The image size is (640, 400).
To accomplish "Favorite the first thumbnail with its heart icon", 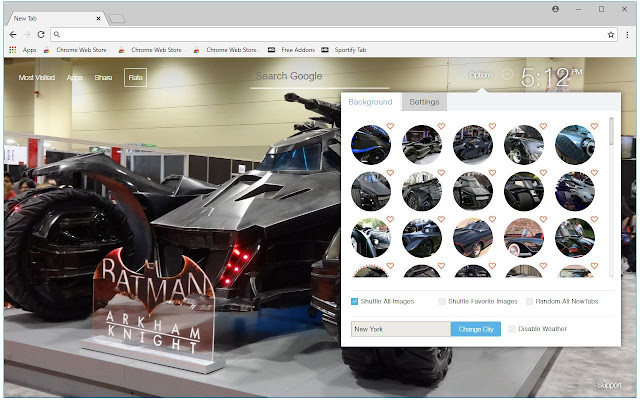I will [390, 126].
